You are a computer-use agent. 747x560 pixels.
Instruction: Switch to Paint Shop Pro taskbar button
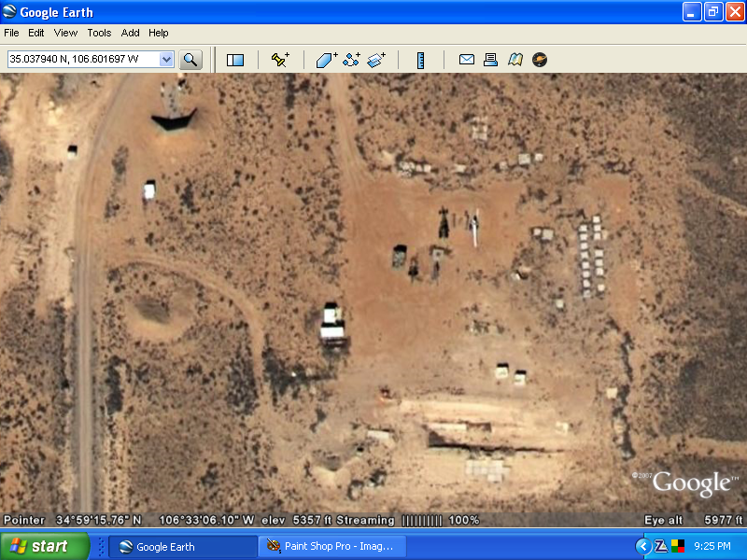pyautogui.click(x=332, y=547)
